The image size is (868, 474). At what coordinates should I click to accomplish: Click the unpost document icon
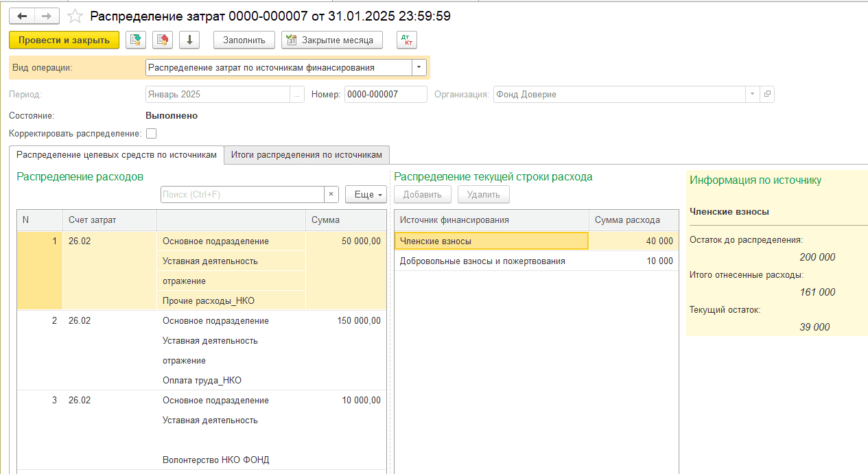tap(162, 40)
